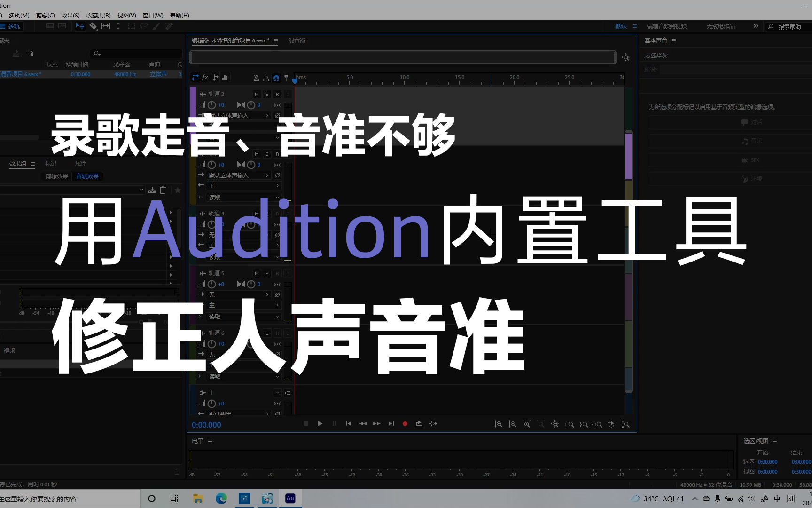The height and width of the screenshot is (508, 812).
Task: Select the Move tool in the toolbar
Action: 80,26
